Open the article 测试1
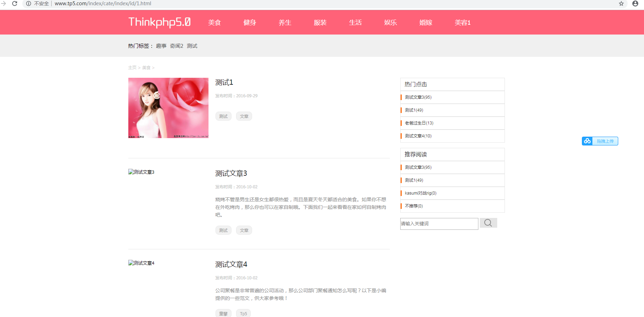The image size is (644, 317). click(x=224, y=82)
